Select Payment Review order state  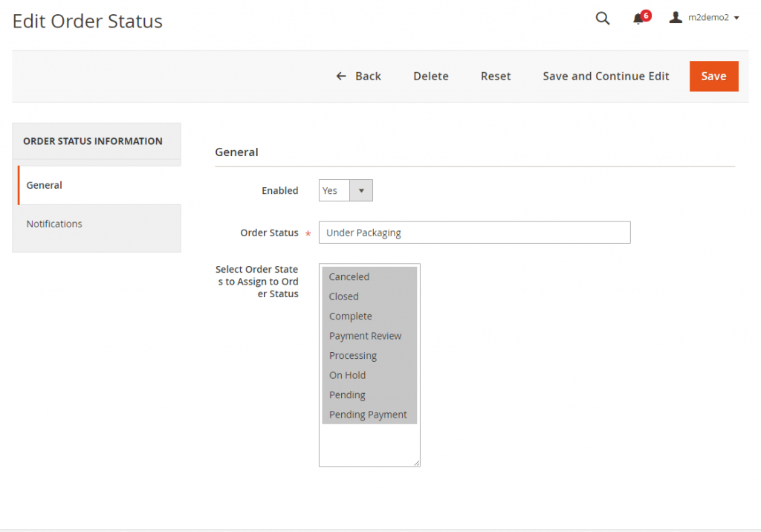(365, 336)
